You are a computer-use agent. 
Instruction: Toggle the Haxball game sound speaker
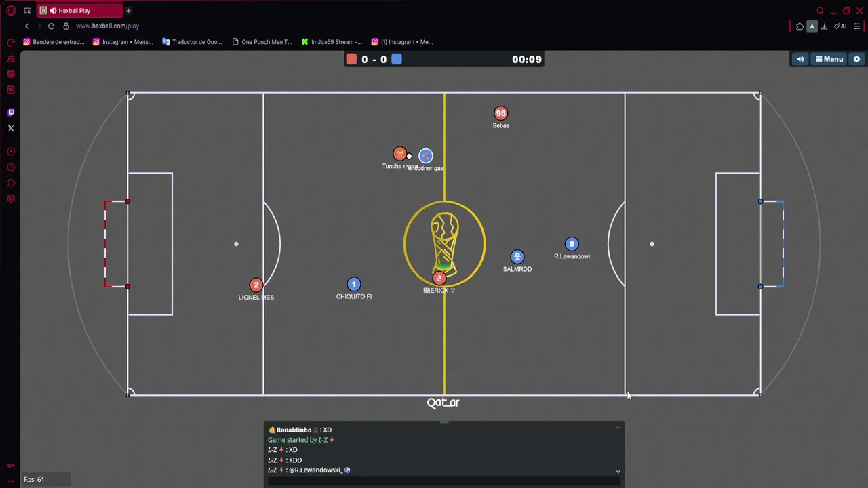pyautogui.click(x=800, y=60)
